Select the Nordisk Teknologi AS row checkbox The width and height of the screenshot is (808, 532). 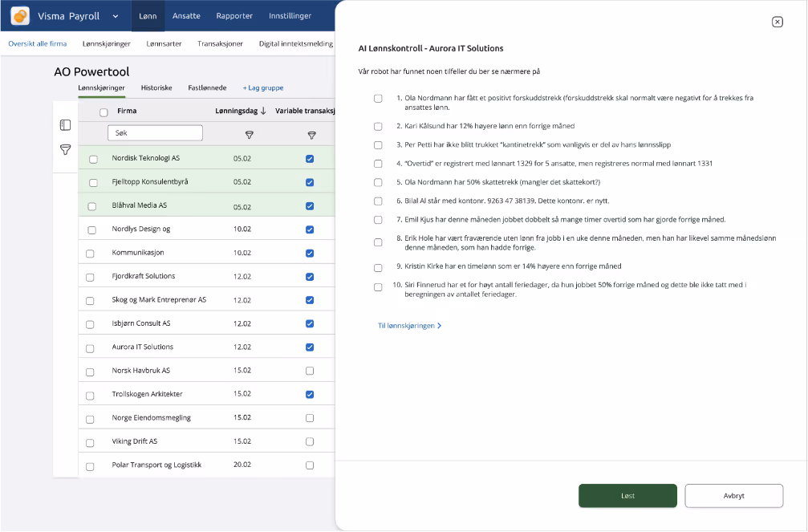93,160
